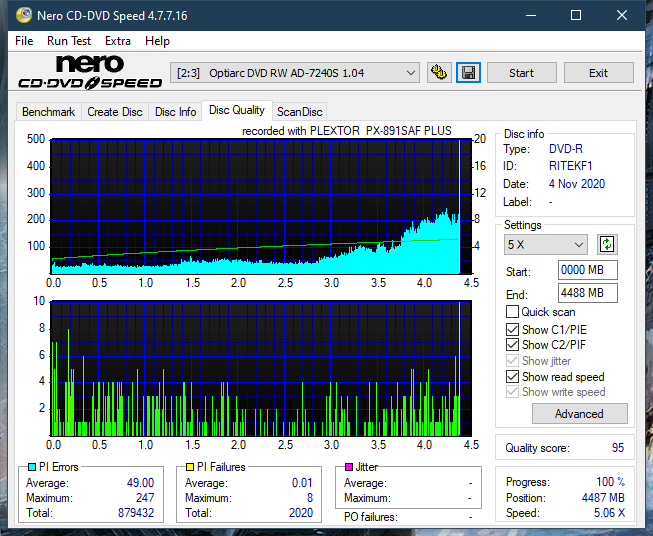Enable the Quick scan checkbox
This screenshot has width=653, height=536.
coord(512,312)
